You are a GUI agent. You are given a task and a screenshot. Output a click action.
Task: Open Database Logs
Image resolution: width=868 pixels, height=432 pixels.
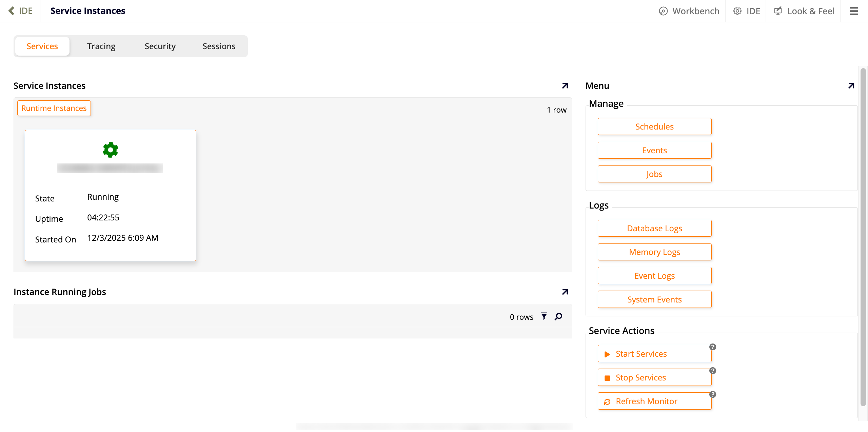(x=654, y=228)
